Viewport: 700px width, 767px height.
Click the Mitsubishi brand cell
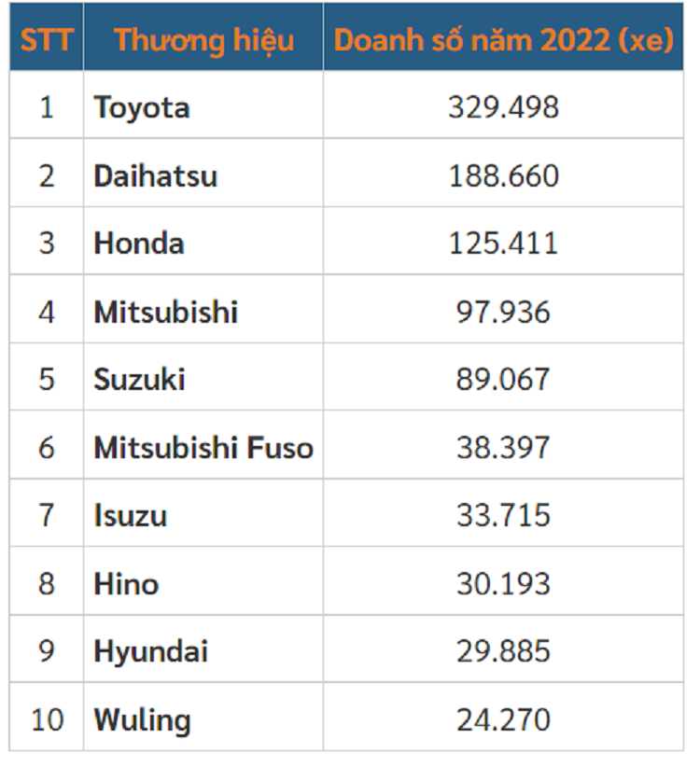coord(166,312)
